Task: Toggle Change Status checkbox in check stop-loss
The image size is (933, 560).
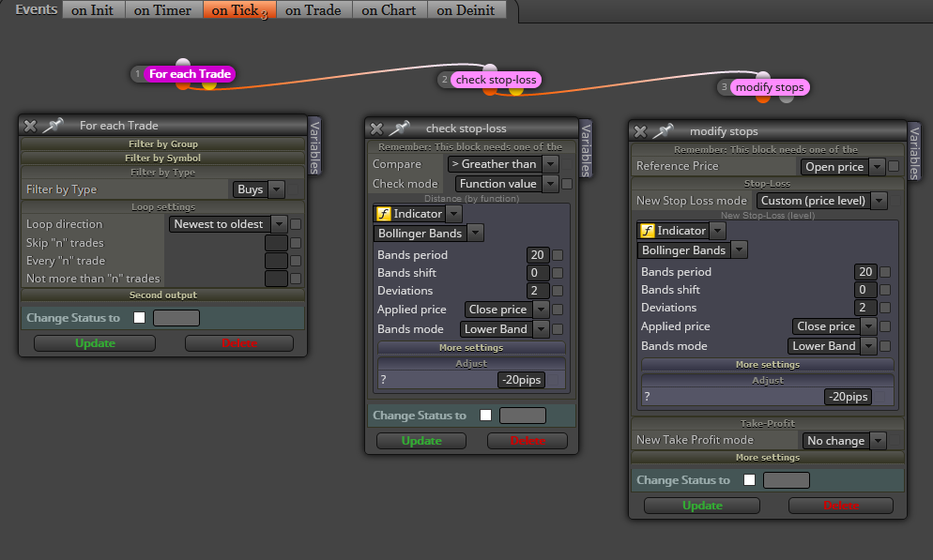Action: tap(485, 415)
